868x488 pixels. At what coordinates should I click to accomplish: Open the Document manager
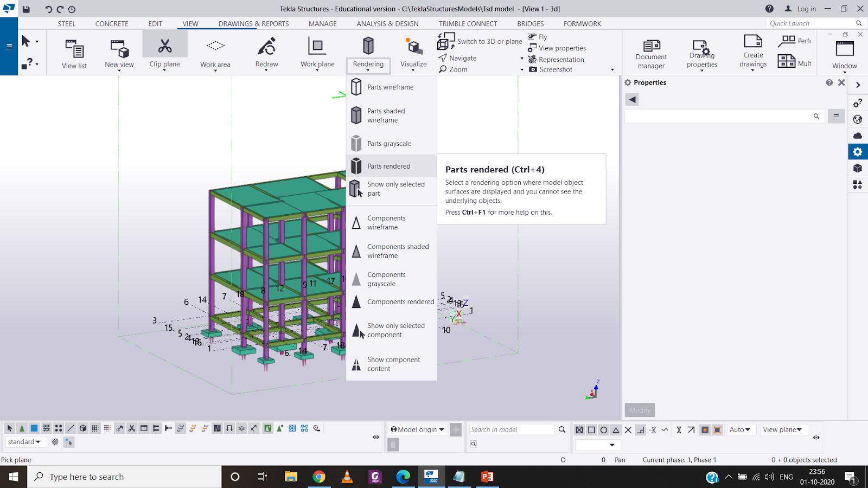click(x=651, y=54)
